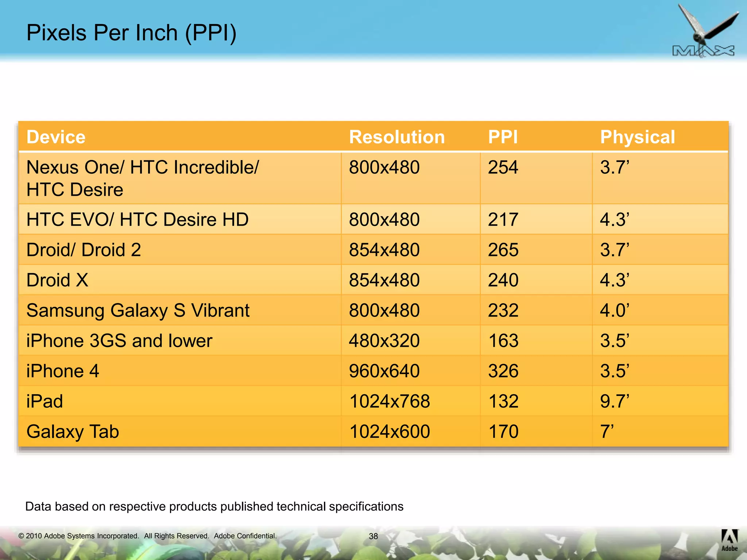Select the Resolution column header
The width and height of the screenshot is (747, 560).
click(397, 137)
